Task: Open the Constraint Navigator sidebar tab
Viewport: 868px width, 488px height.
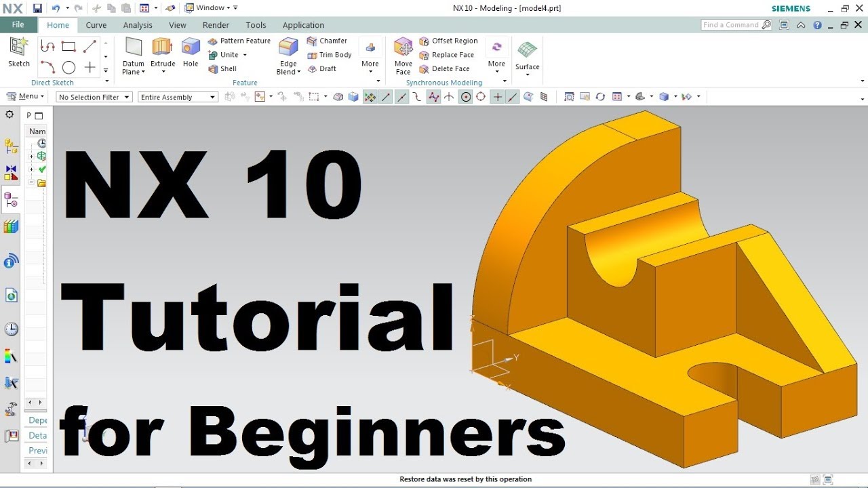Action: pyautogui.click(x=11, y=172)
